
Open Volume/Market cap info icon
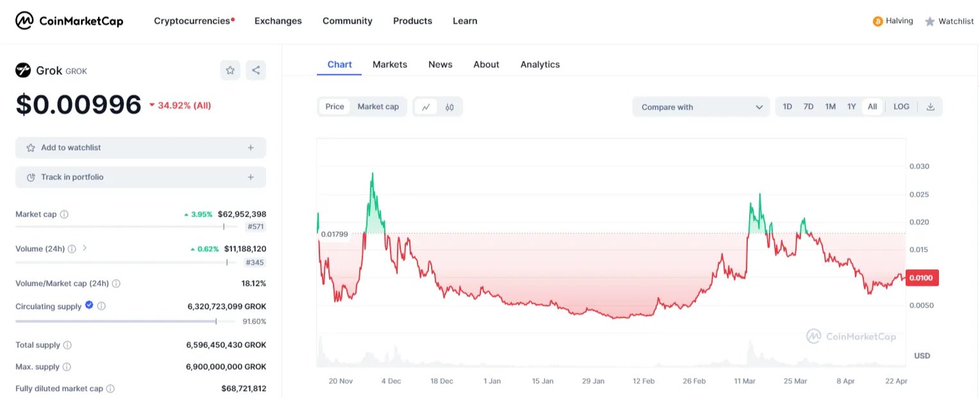point(116,283)
